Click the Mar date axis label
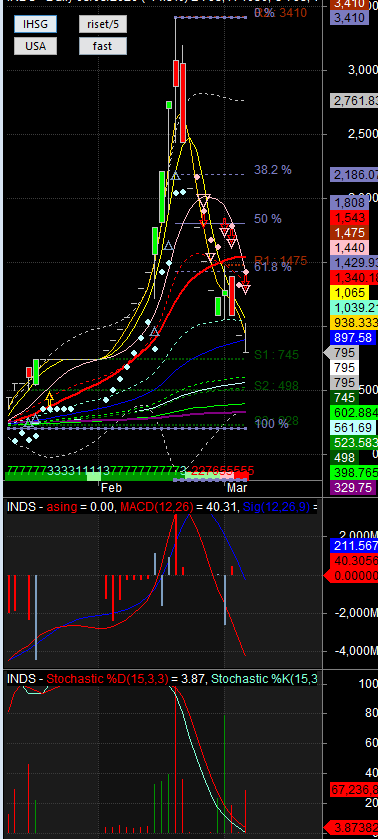 (x=237, y=488)
